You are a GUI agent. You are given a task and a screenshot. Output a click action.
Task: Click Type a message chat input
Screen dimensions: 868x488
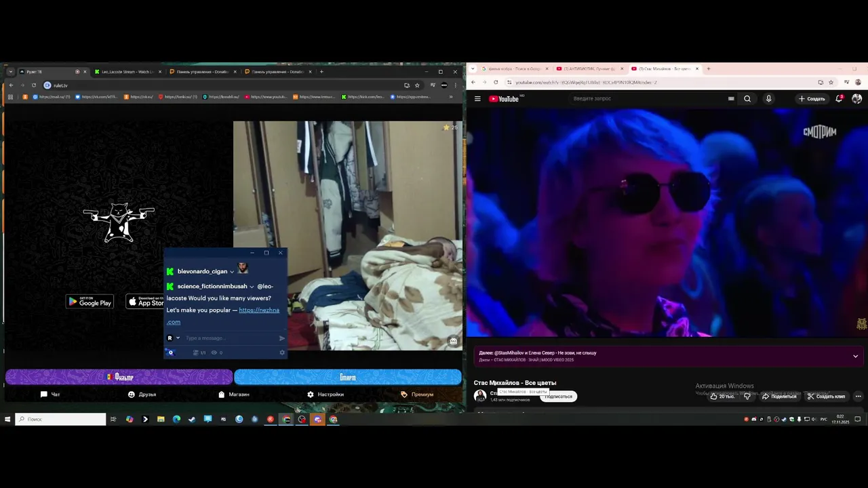[x=229, y=338]
